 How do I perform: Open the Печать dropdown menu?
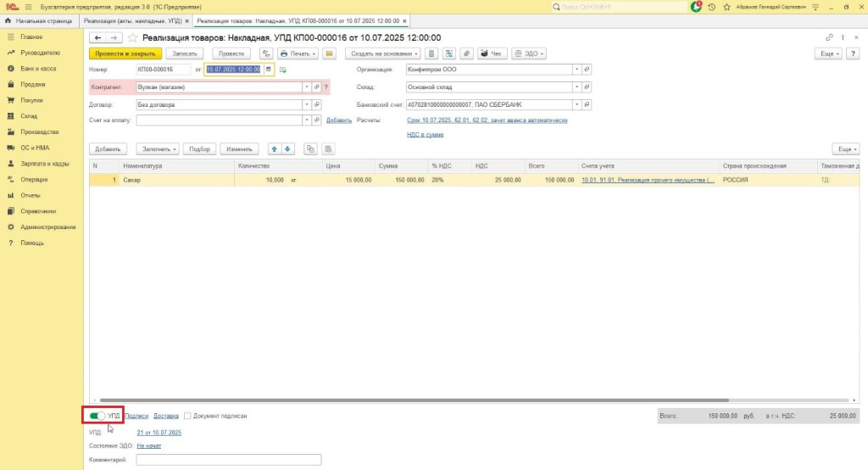[298, 53]
